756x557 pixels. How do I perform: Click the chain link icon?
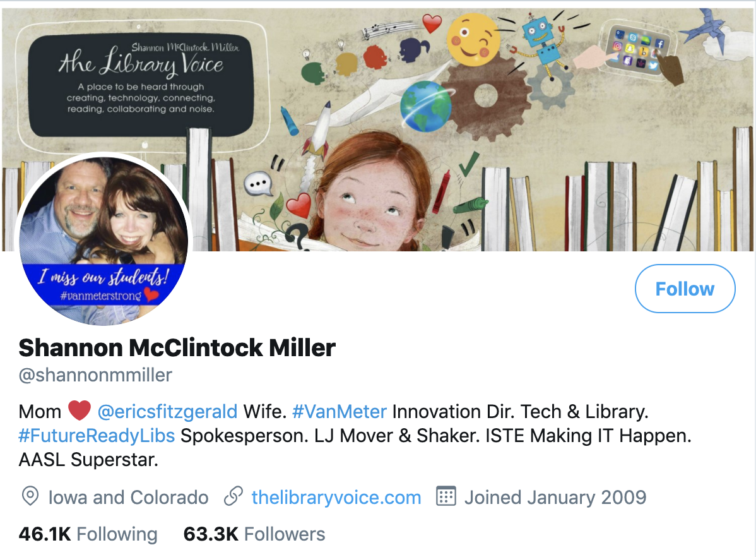tap(233, 496)
